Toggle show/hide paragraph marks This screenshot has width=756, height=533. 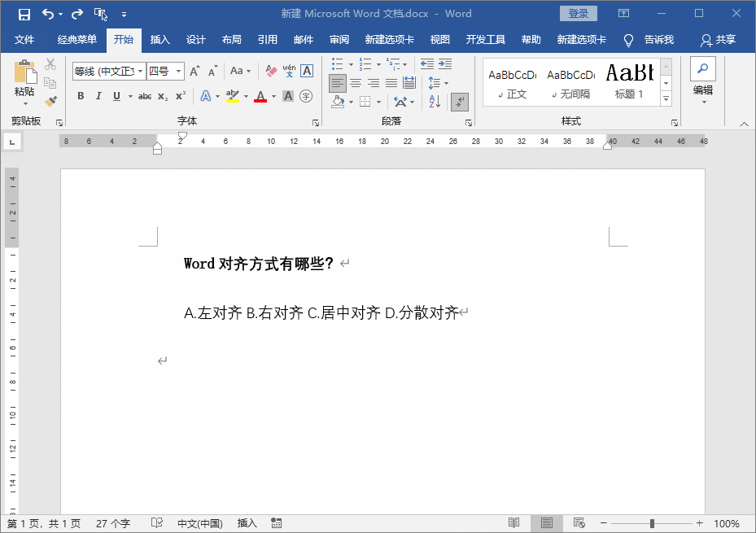(460, 102)
